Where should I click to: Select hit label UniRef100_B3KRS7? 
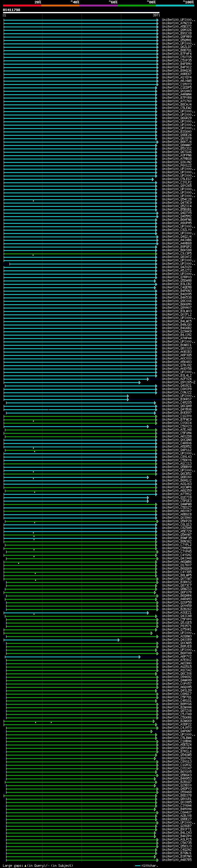177,399
